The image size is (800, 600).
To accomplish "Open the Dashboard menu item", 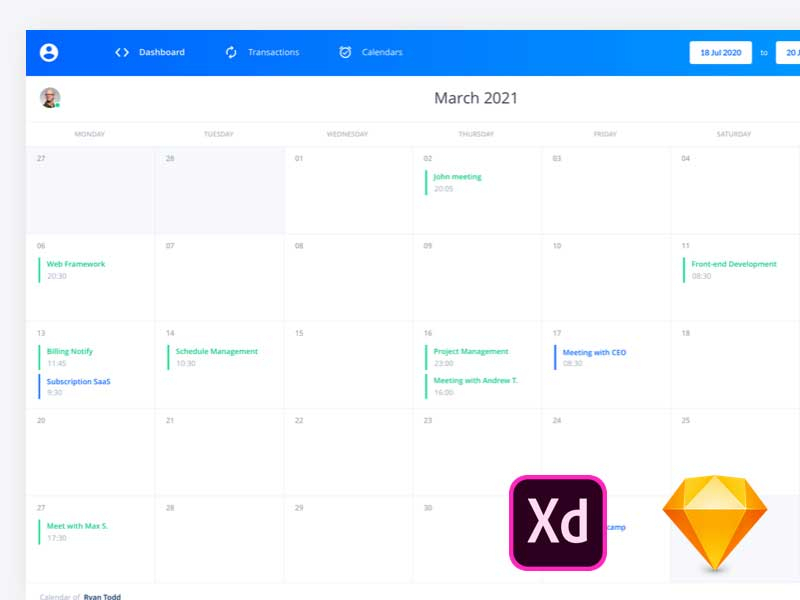I will (162, 52).
